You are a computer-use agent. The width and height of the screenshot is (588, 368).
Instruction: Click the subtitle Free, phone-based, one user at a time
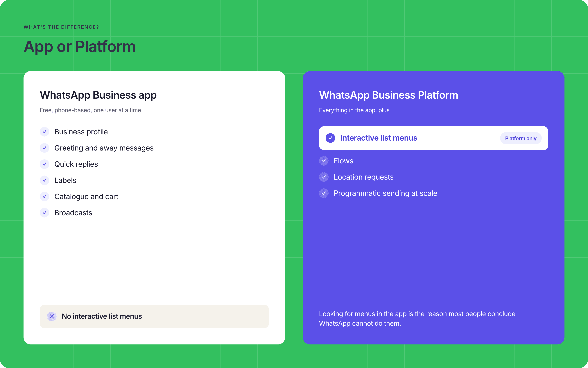point(90,110)
